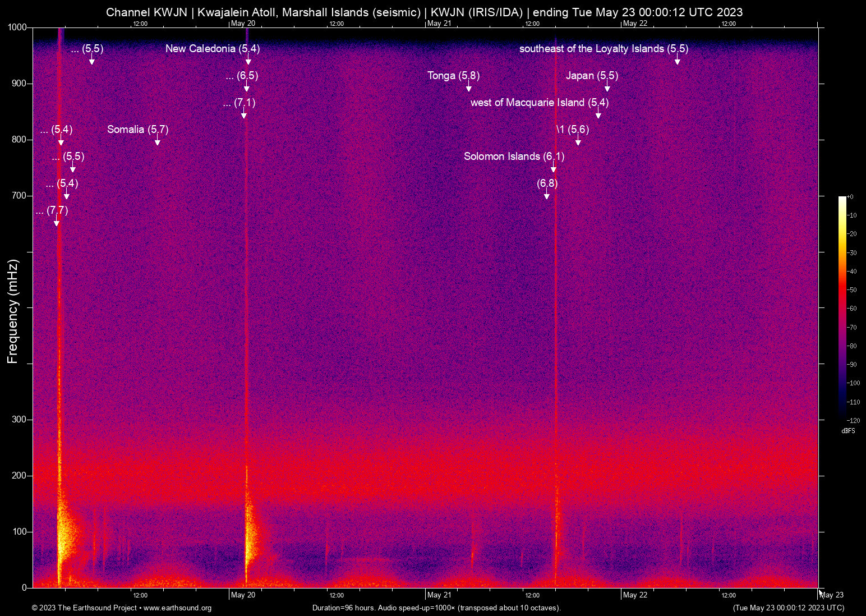This screenshot has height=616, width=866.
Task: Select the magnitude 7.7 earthquake marker
Action: (56, 222)
